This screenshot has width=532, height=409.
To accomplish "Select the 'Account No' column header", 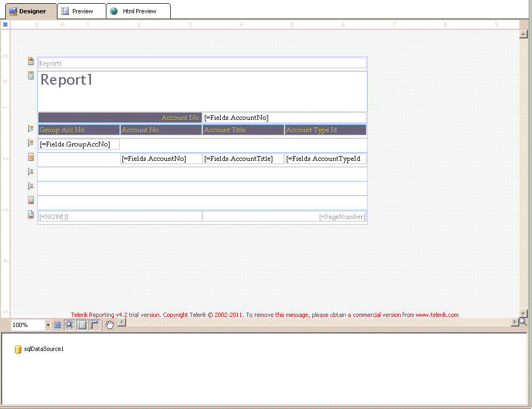I will [x=161, y=130].
